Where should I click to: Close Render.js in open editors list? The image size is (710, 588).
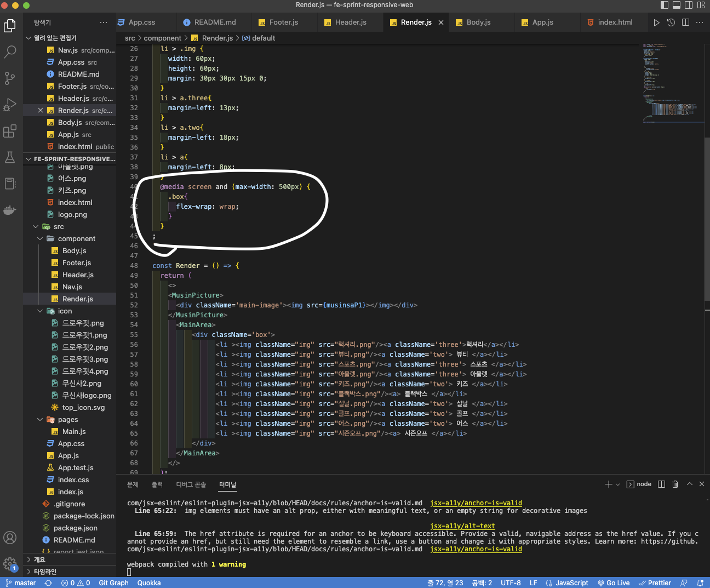[x=41, y=111]
